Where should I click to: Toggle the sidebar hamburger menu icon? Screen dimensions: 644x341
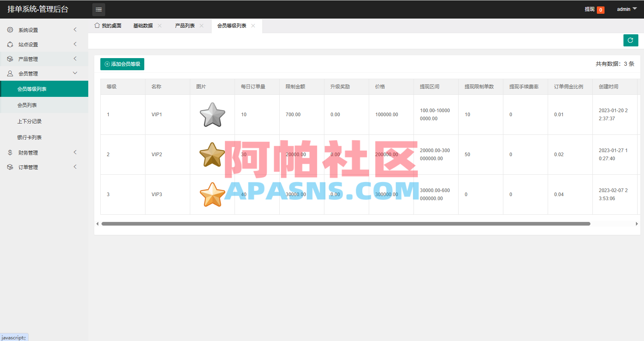[x=99, y=9]
